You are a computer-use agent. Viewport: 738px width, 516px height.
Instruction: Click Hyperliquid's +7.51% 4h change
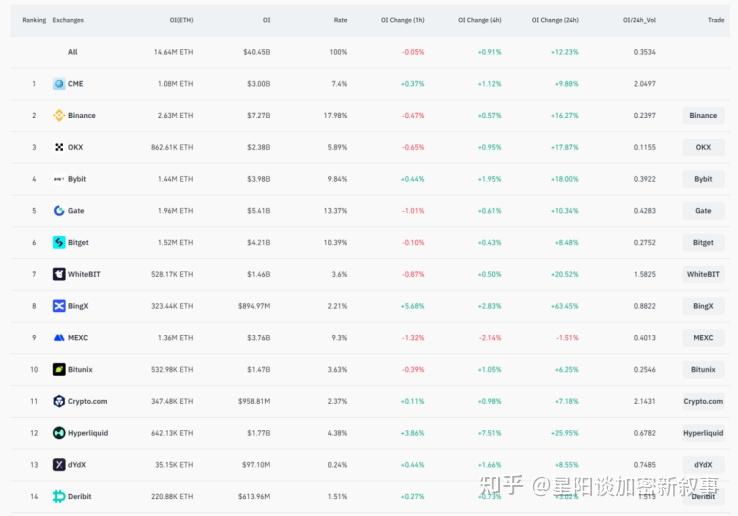coord(489,433)
